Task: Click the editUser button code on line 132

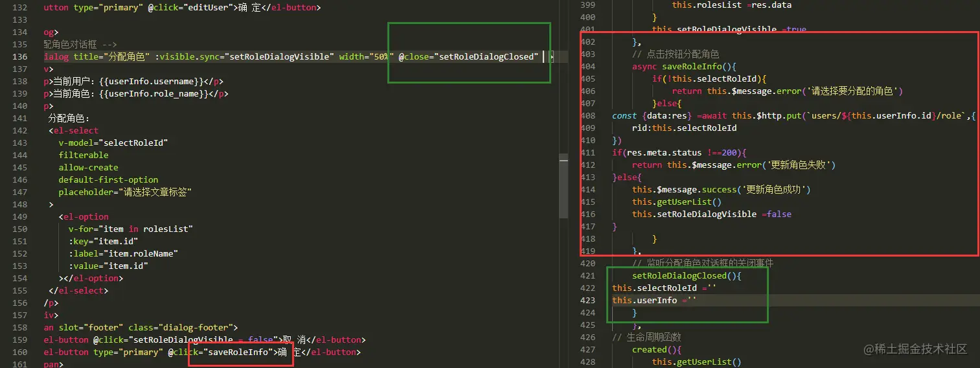Action: (182, 8)
